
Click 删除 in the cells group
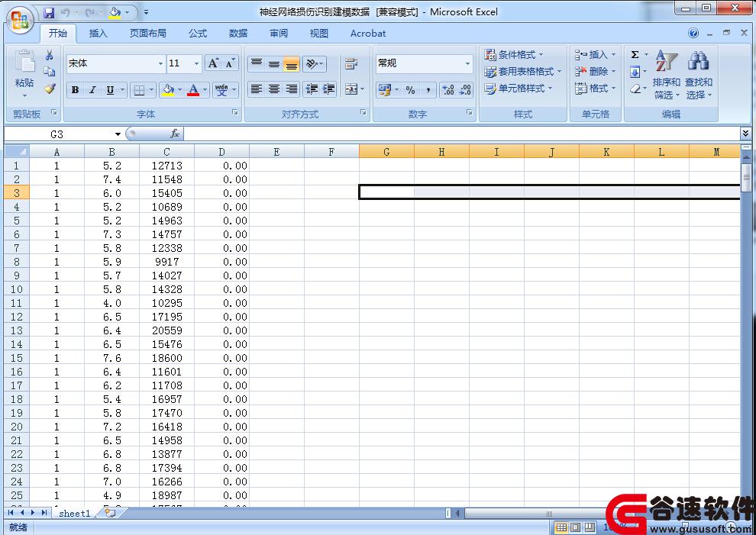(x=595, y=71)
